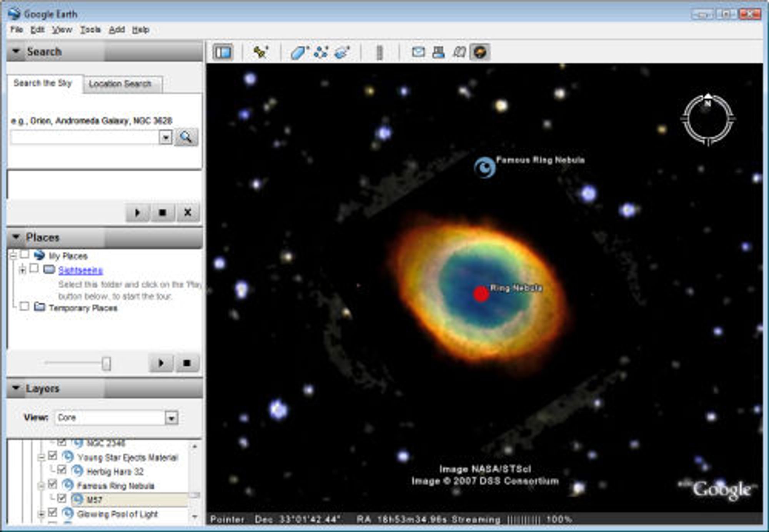Select the Search the Sky tab
The image size is (769, 532).
(44, 83)
